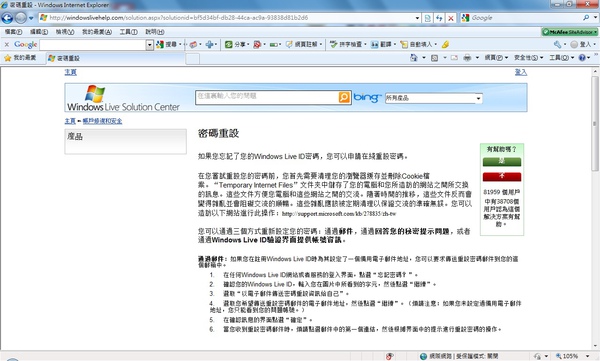The image size is (600, 361).
Task: Click the Google Toolbar search input field
Action: tap(93, 45)
